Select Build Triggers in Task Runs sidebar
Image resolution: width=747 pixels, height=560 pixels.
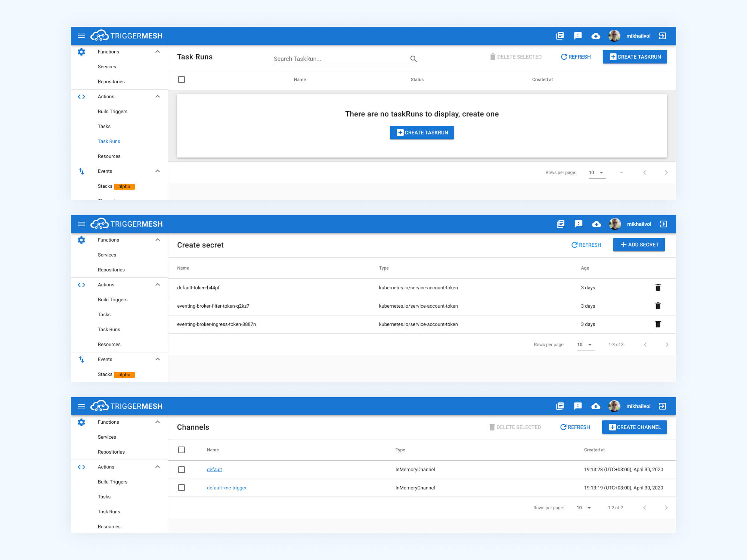click(112, 111)
